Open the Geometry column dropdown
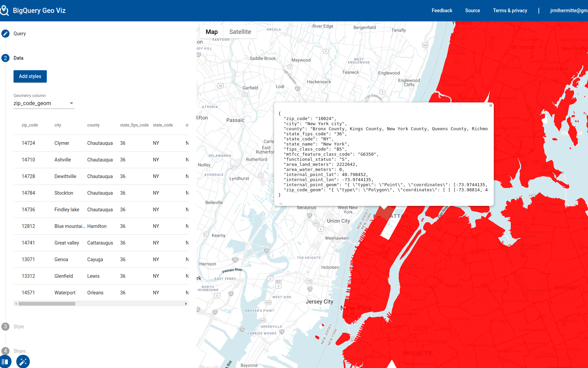The height and width of the screenshot is (368, 588). pos(44,103)
